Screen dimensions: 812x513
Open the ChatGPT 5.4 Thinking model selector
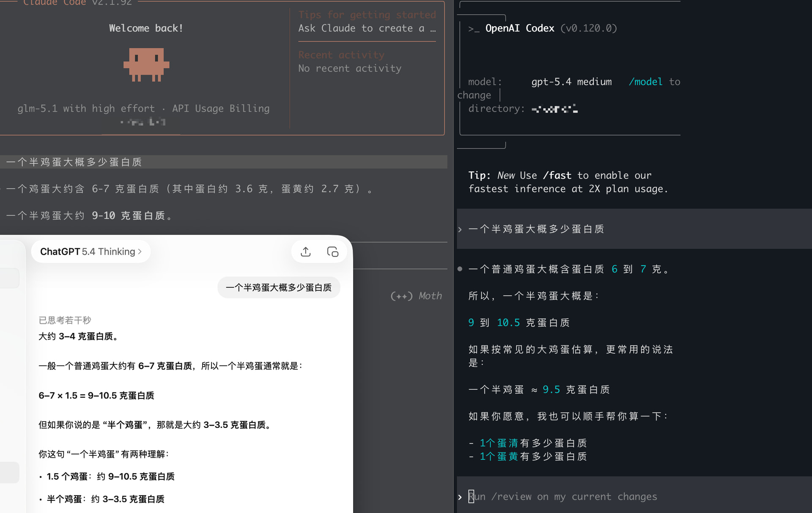(x=91, y=252)
